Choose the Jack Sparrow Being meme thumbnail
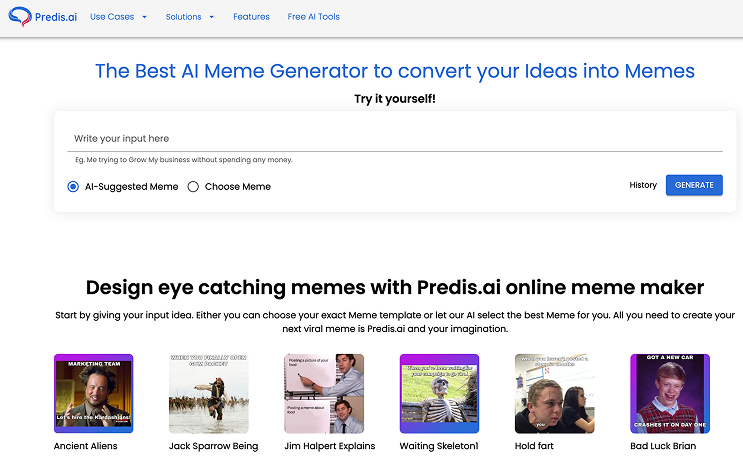Screen dimensions: 743x456 [x=209, y=393]
